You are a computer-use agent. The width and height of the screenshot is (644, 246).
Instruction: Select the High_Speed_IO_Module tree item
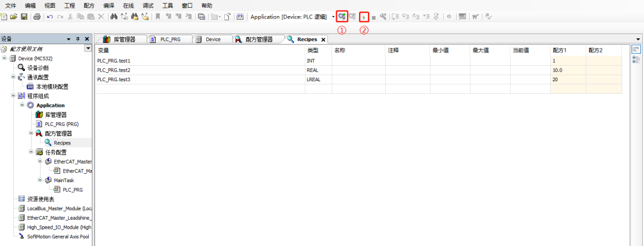[x=59, y=227]
